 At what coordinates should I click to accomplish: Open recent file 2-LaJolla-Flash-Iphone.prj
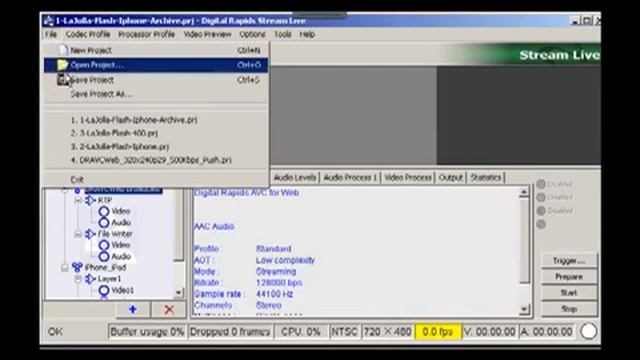click(156, 147)
